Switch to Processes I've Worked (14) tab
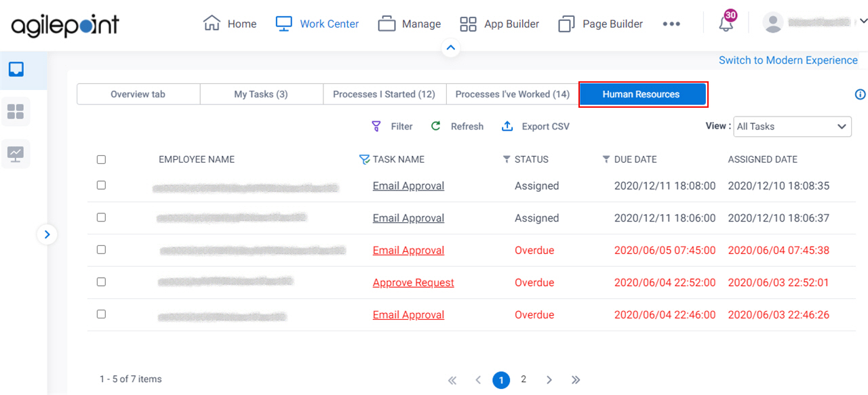The height and width of the screenshot is (395, 868). pos(512,94)
